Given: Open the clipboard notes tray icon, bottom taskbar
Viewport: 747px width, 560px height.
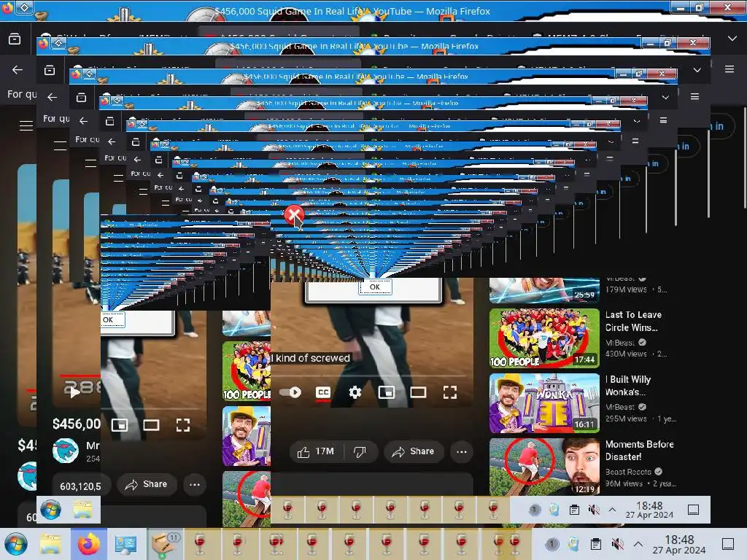Looking at the screenshot, I should (595, 544).
